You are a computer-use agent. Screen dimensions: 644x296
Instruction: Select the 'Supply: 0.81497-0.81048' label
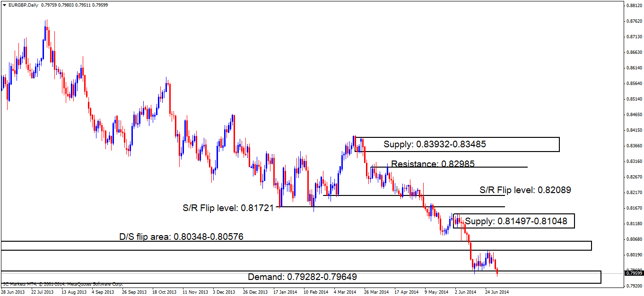(516, 221)
